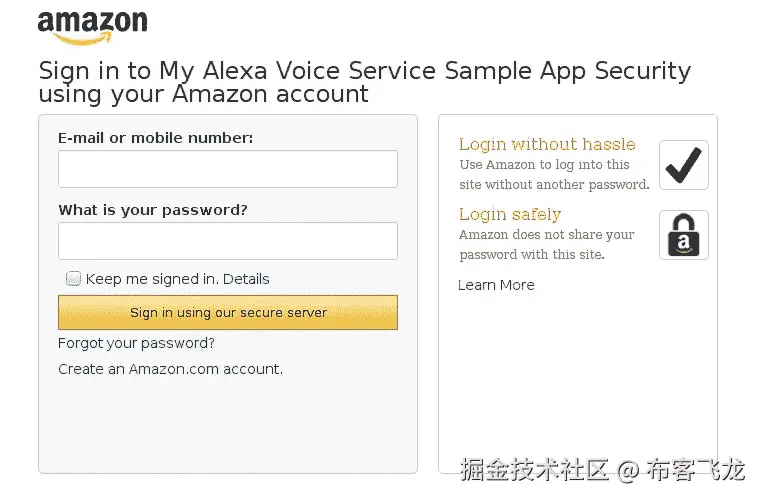The width and height of the screenshot is (762, 500).
Task: Click the Login without hassle heading
Action: click(x=547, y=145)
